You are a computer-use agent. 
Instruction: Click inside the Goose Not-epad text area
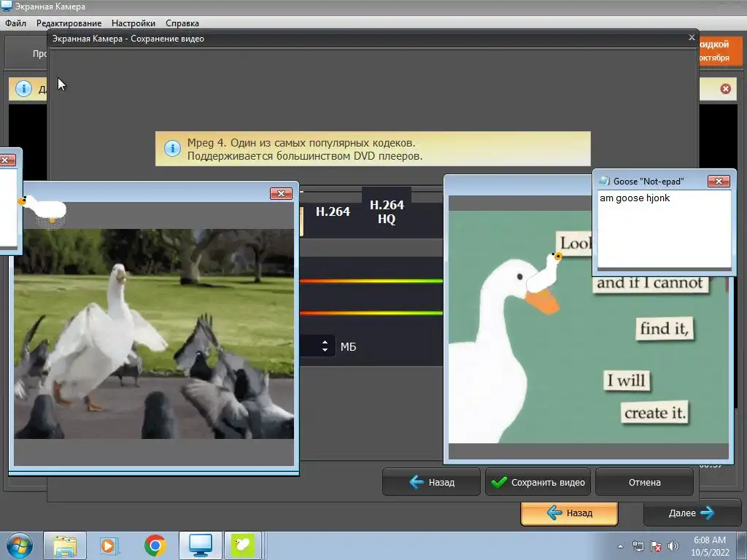point(664,229)
